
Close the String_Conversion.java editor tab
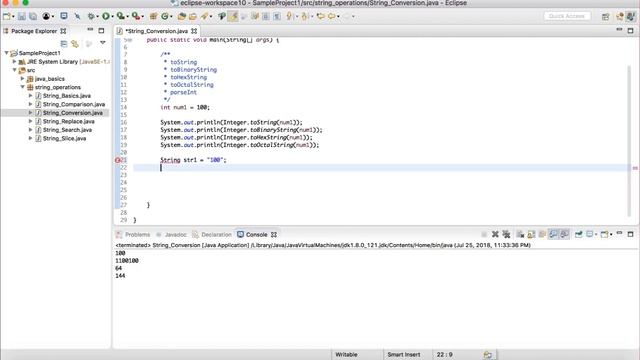tap(194, 31)
